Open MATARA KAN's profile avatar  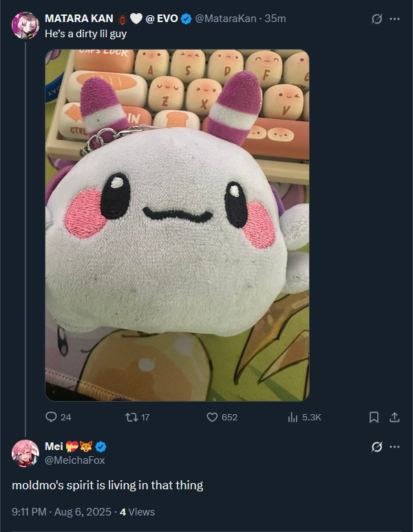(x=25, y=25)
